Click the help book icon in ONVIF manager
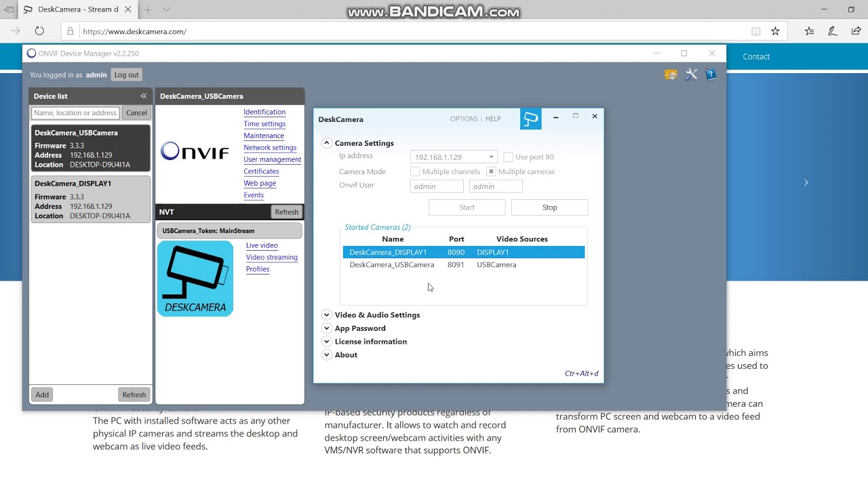 pyautogui.click(x=711, y=75)
